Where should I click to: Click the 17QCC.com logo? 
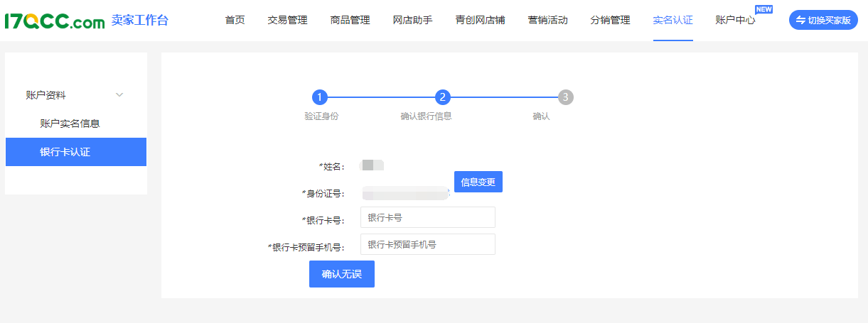tap(55, 21)
